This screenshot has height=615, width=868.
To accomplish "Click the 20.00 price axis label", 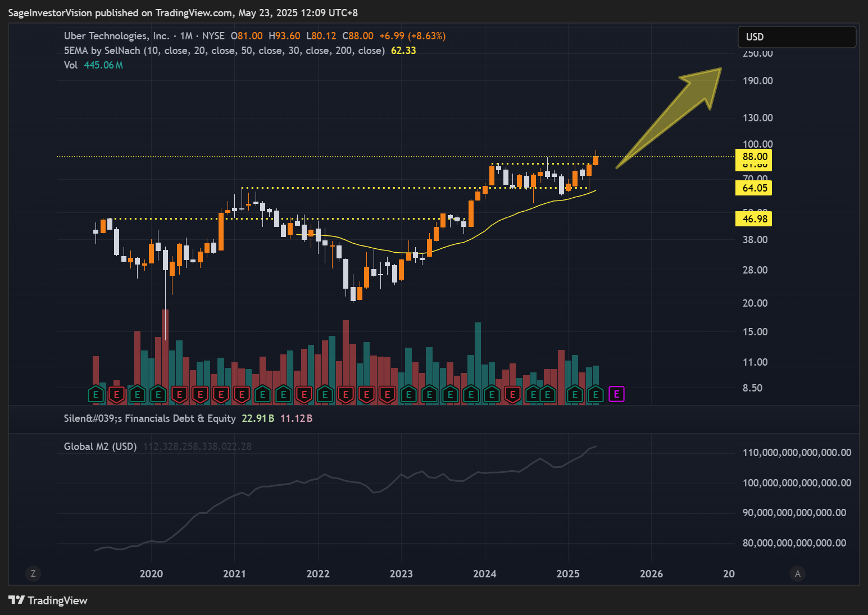I will [x=755, y=303].
